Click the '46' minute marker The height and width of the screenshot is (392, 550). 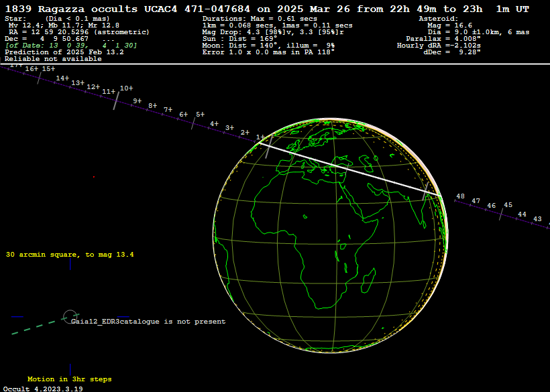[492, 206]
